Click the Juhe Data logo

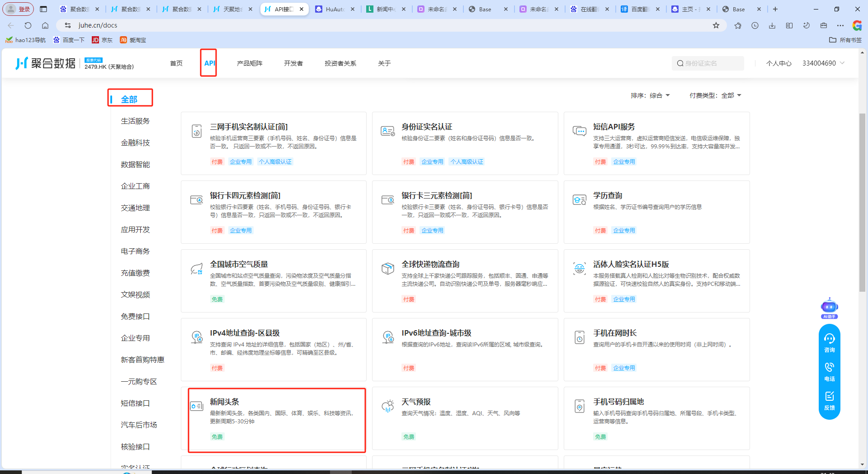pos(46,63)
